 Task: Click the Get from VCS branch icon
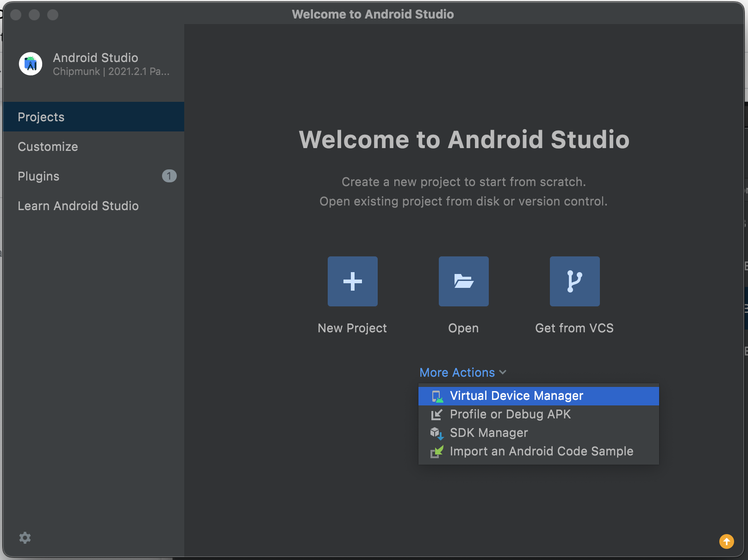coord(575,281)
